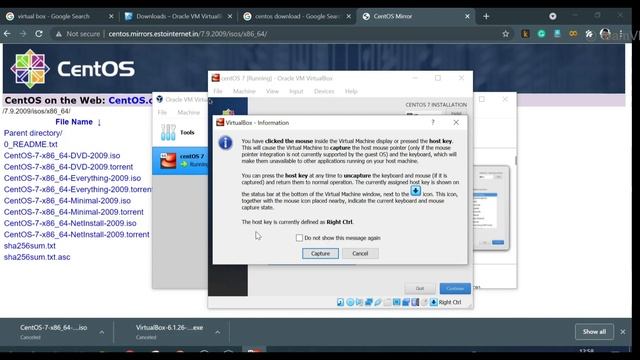Viewport: 640px width, 360px height.
Task: Open Help menu in VM window
Action: coord(351,91)
